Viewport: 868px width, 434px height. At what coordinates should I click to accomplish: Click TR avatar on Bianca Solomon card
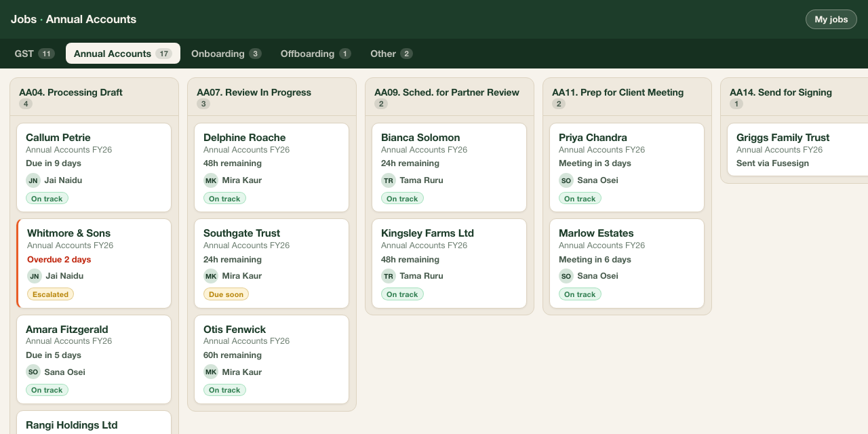(x=389, y=180)
